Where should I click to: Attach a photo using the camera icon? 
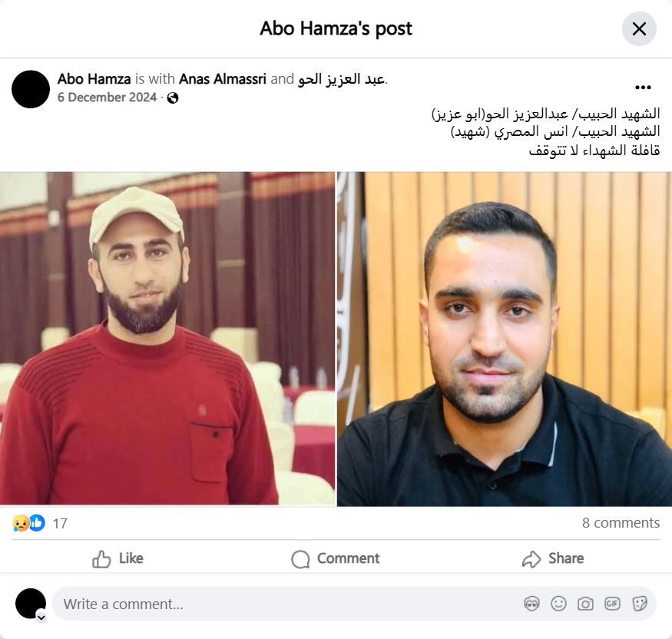click(585, 604)
